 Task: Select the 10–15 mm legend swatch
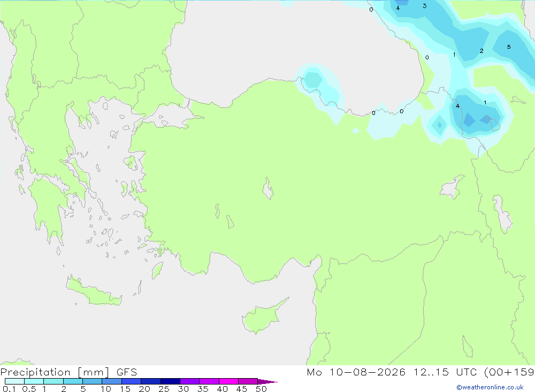(x=112, y=381)
